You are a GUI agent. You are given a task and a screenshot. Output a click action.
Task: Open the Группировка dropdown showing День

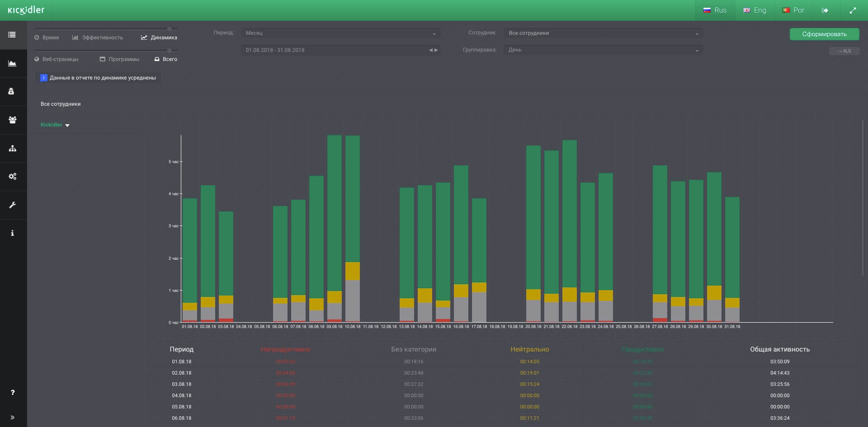click(x=604, y=50)
